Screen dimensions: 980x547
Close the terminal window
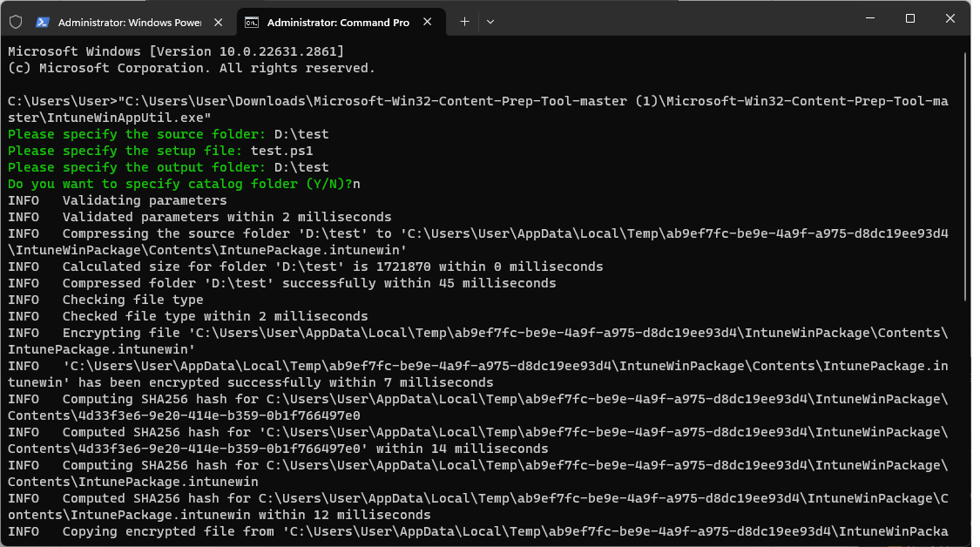(950, 18)
